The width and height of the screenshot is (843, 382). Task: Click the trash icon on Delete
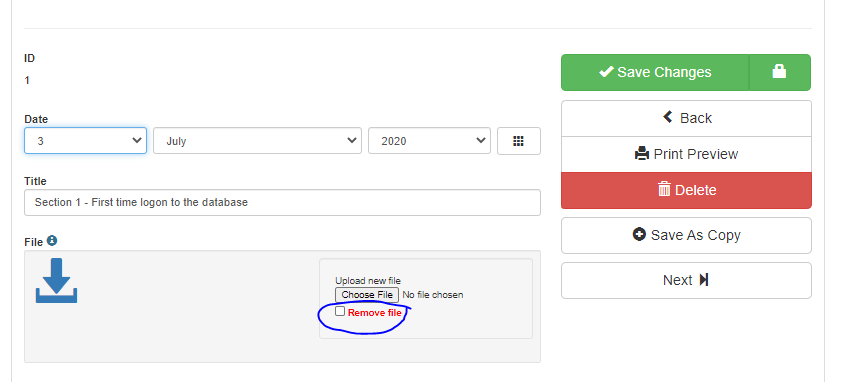coord(665,189)
